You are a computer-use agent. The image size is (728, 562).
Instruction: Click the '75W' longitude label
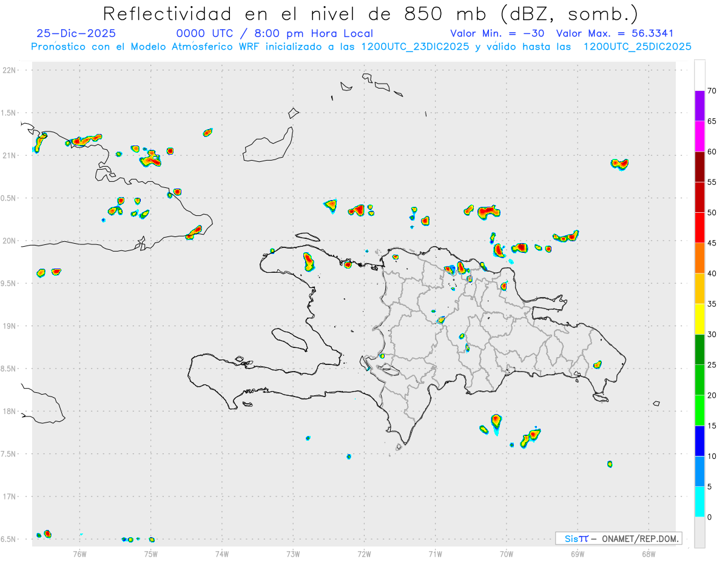coord(151,554)
